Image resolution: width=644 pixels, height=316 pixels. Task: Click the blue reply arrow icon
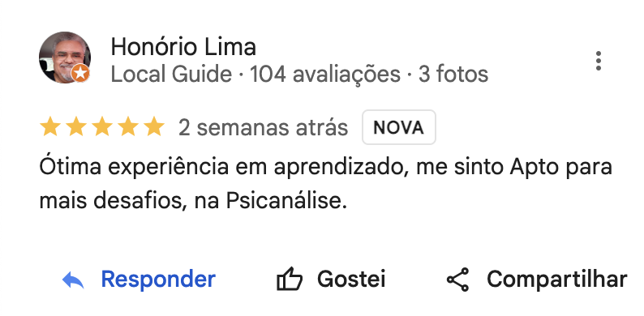point(73,280)
